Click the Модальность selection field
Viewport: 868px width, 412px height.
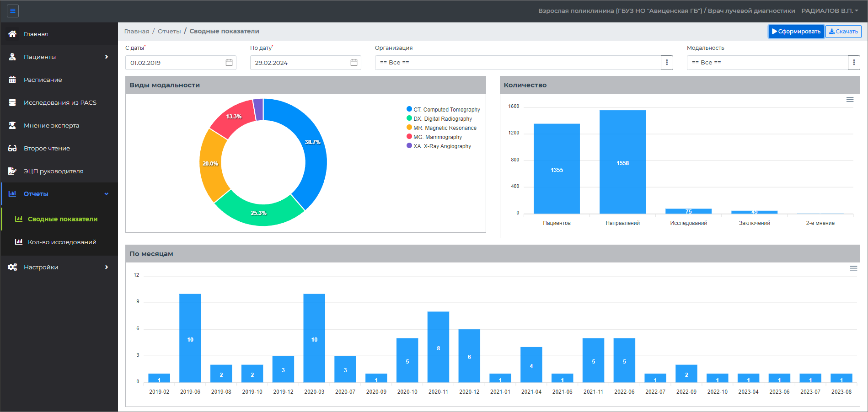coord(766,63)
